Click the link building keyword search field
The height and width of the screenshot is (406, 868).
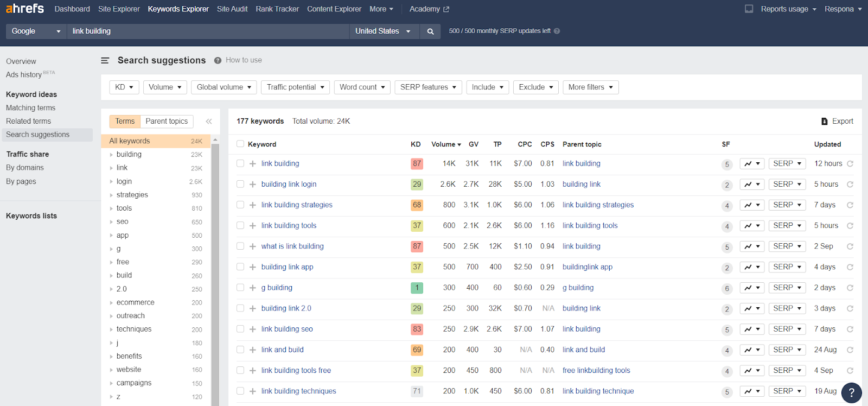[x=208, y=31]
